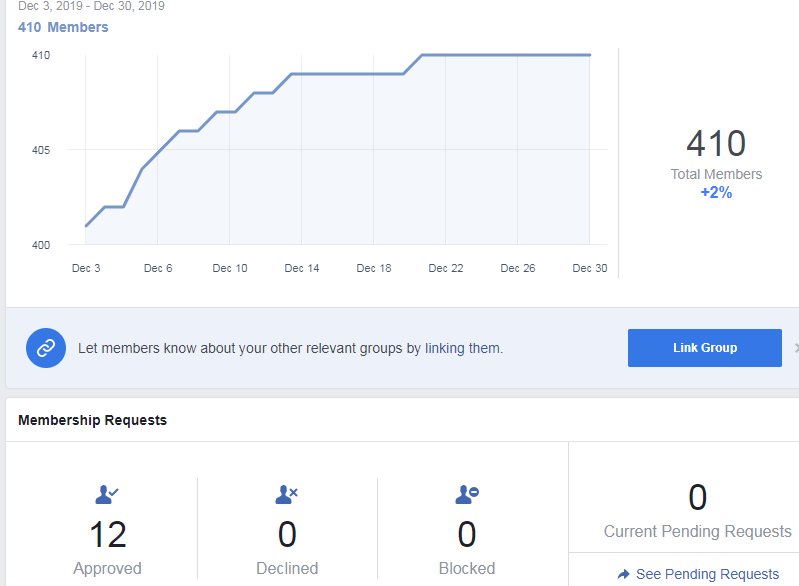
Task: Click the 'linking them' text link
Action: 463,348
